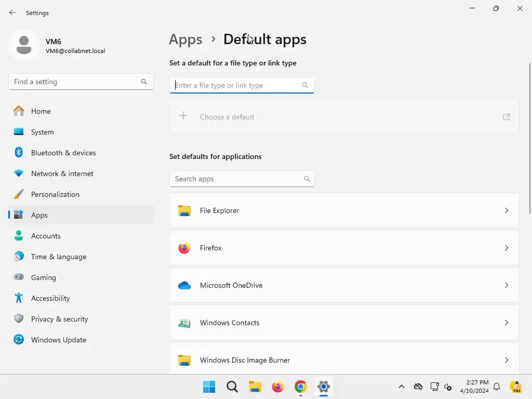
Task: Click the Gaming controller icon
Action: pyautogui.click(x=19, y=277)
